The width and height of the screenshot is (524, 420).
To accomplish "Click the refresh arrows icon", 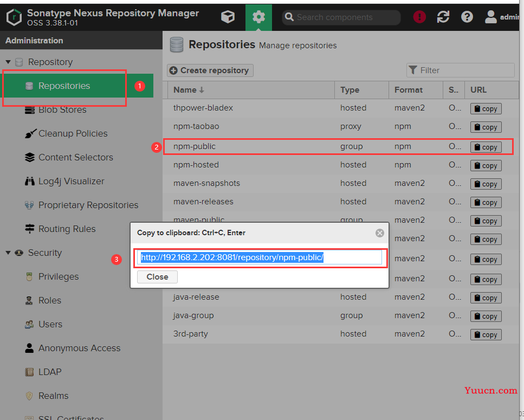I will tap(443, 17).
